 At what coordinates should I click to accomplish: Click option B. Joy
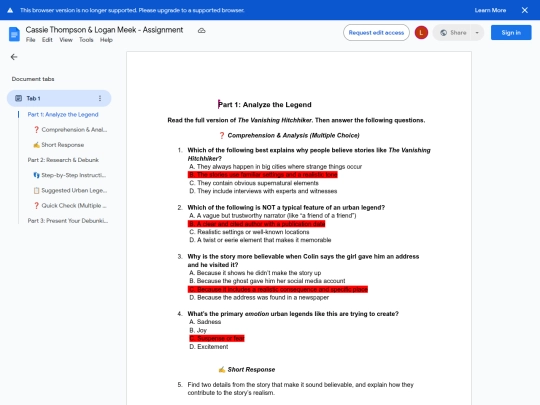point(198,330)
